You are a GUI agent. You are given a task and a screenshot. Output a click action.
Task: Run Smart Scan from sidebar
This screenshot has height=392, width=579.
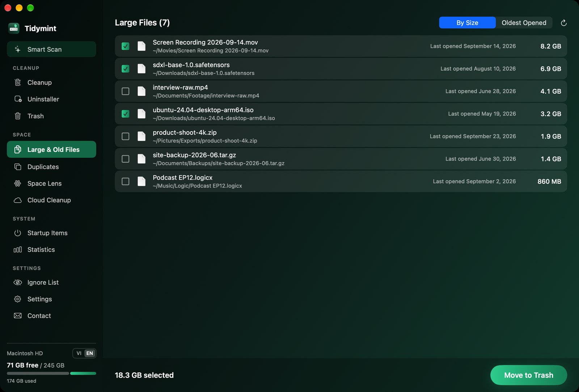click(51, 49)
